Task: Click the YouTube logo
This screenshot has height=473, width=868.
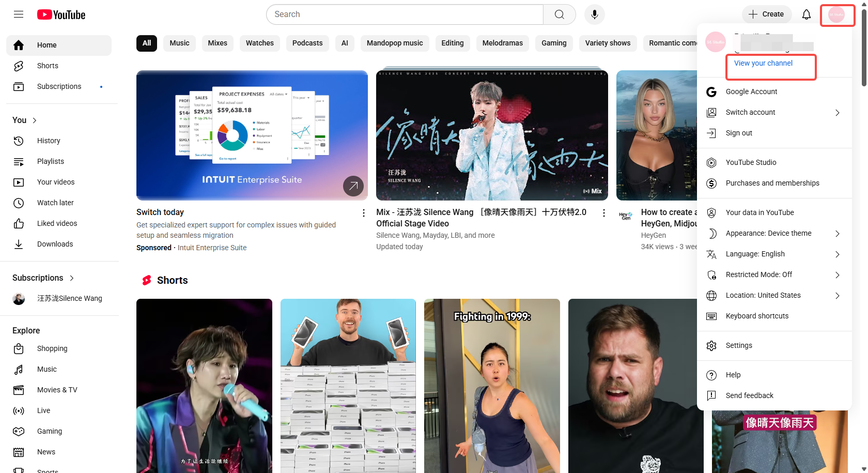Action: pos(61,14)
